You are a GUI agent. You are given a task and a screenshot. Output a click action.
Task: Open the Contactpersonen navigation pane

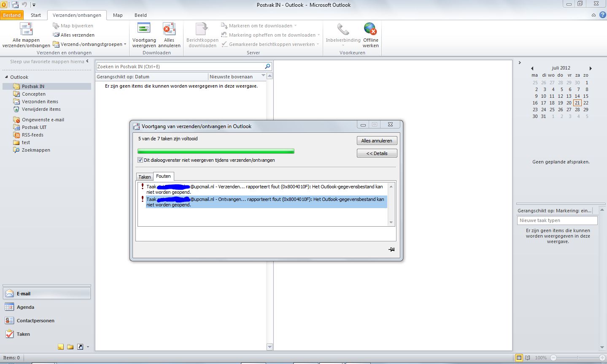[47, 321]
